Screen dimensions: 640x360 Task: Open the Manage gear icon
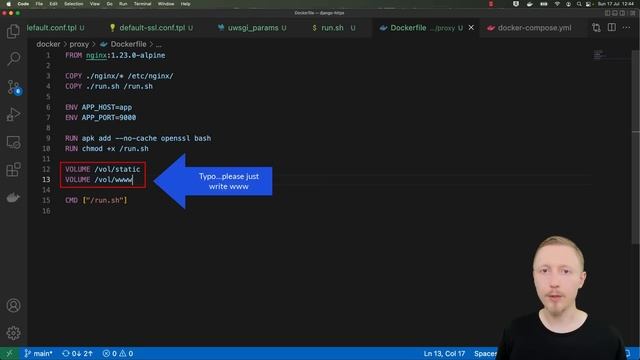[13, 333]
